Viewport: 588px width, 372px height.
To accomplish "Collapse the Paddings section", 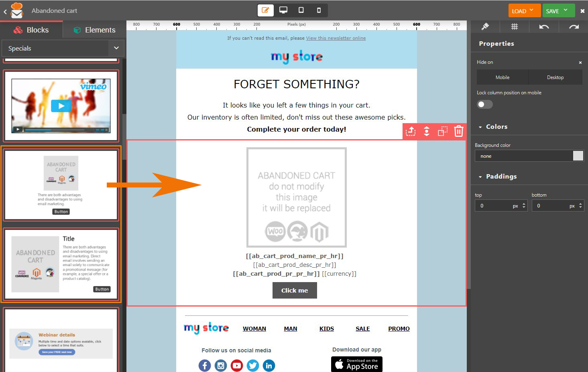I will [x=498, y=177].
